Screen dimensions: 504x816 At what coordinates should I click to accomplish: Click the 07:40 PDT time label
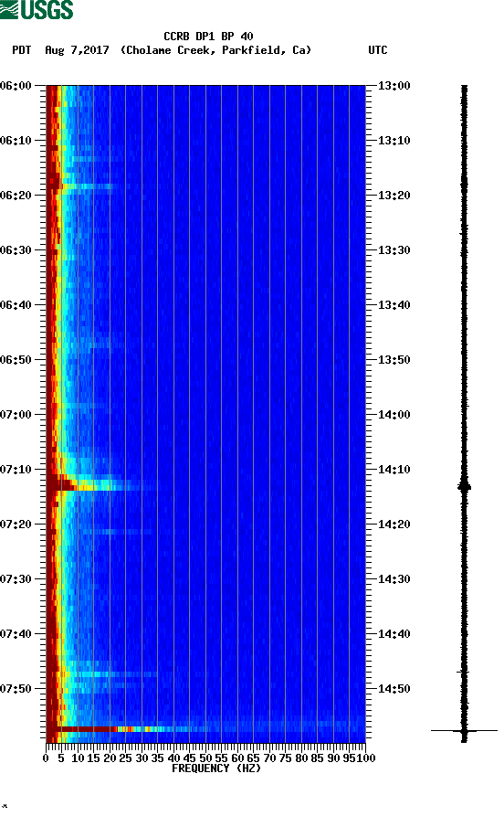point(16,634)
